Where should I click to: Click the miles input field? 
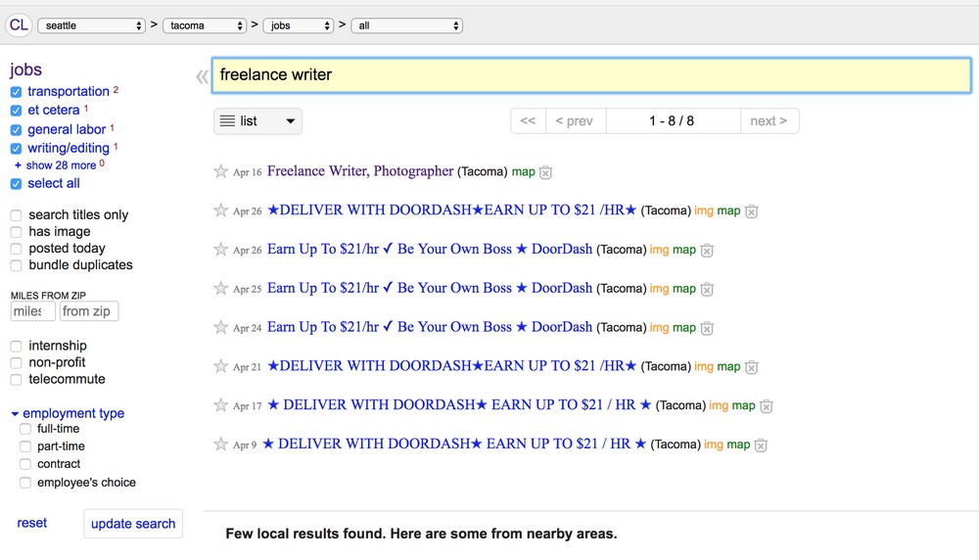pyautogui.click(x=32, y=311)
